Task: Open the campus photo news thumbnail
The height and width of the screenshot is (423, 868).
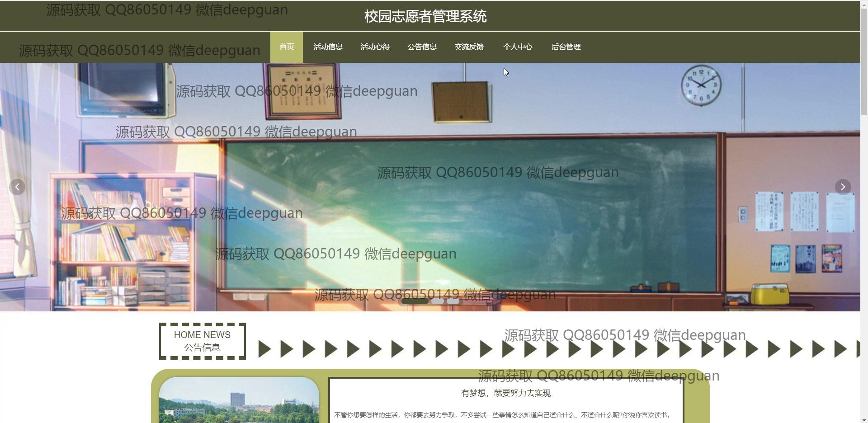Action: point(239,400)
